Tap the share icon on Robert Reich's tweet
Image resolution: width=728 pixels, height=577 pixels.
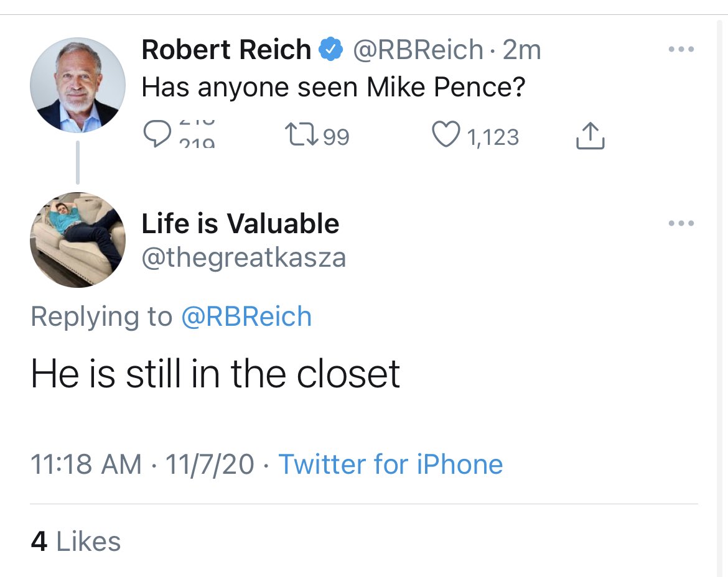click(590, 136)
